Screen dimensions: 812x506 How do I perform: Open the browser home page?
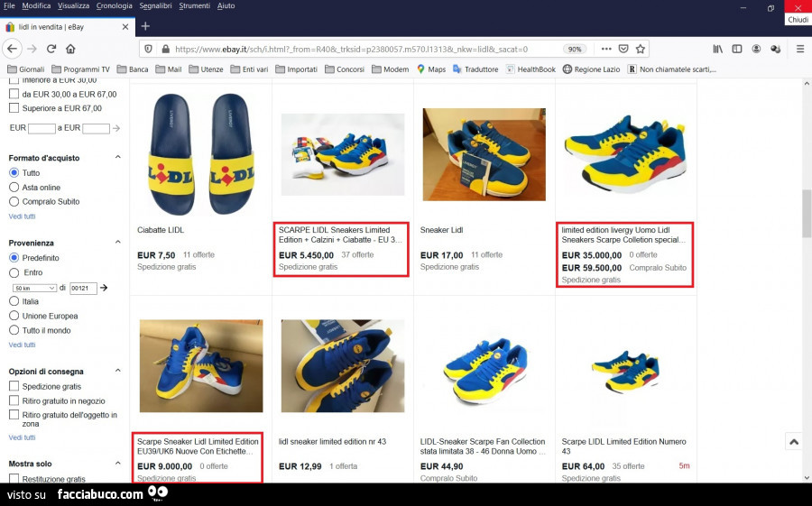click(x=70, y=49)
